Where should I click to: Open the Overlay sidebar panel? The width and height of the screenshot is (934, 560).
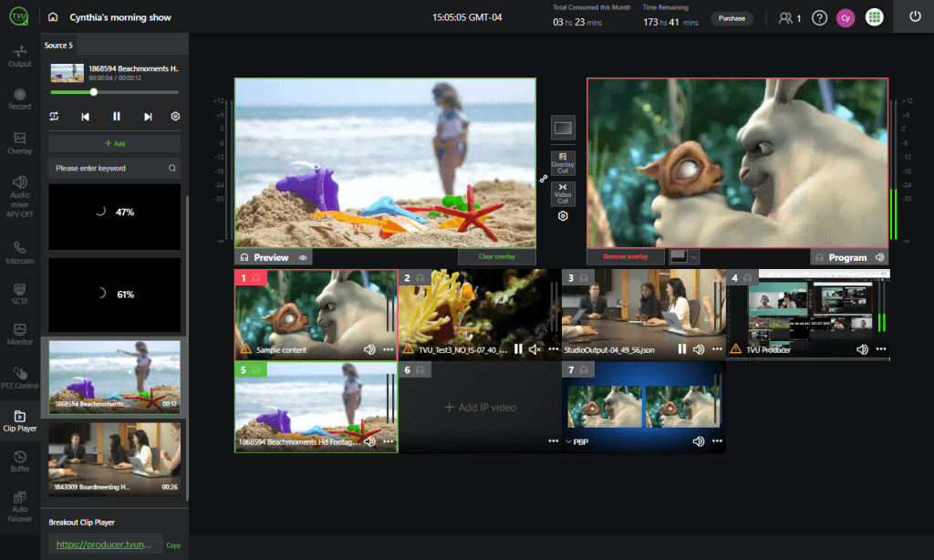pyautogui.click(x=20, y=143)
